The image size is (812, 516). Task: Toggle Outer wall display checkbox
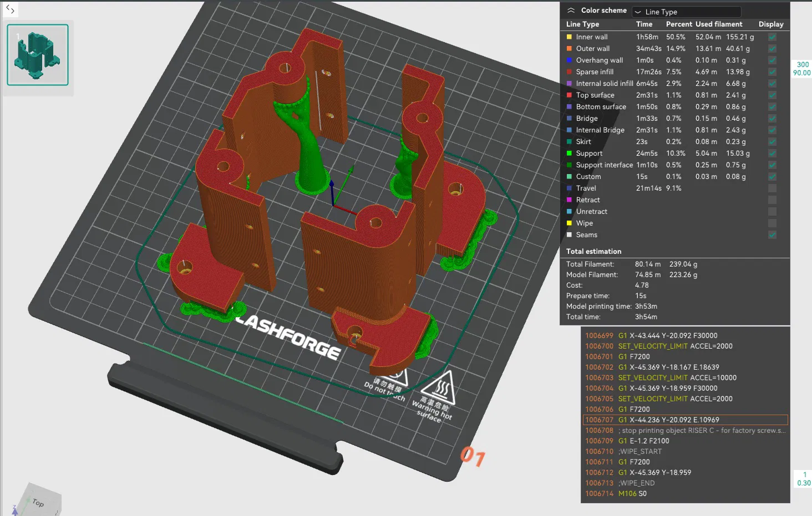tap(772, 49)
